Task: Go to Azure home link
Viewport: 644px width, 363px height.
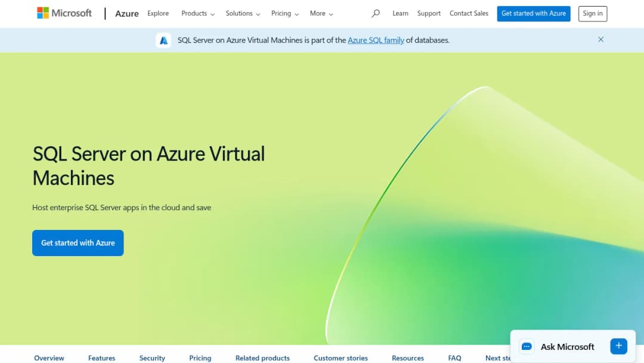Action: (127, 14)
